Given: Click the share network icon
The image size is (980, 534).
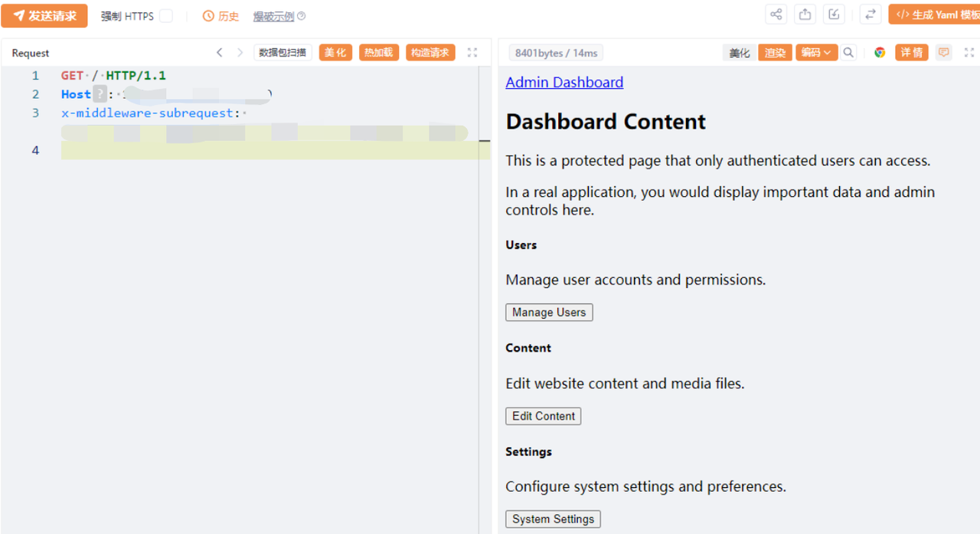Looking at the screenshot, I should click(x=776, y=15).
